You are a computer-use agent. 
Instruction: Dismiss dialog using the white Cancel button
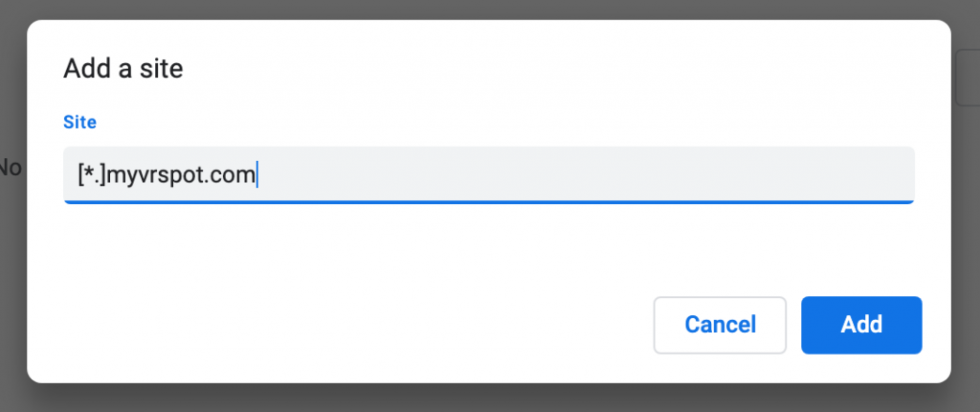point(720,325)
